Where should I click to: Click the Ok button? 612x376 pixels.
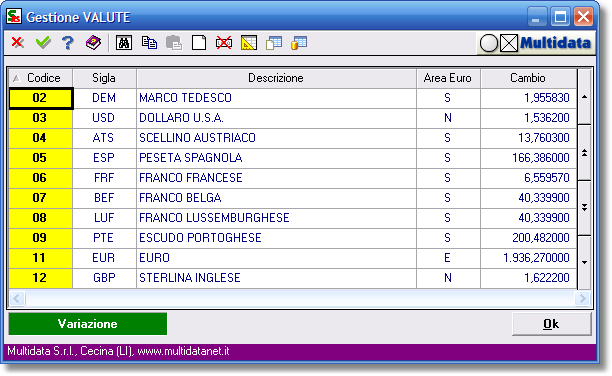tap(552, 324)
